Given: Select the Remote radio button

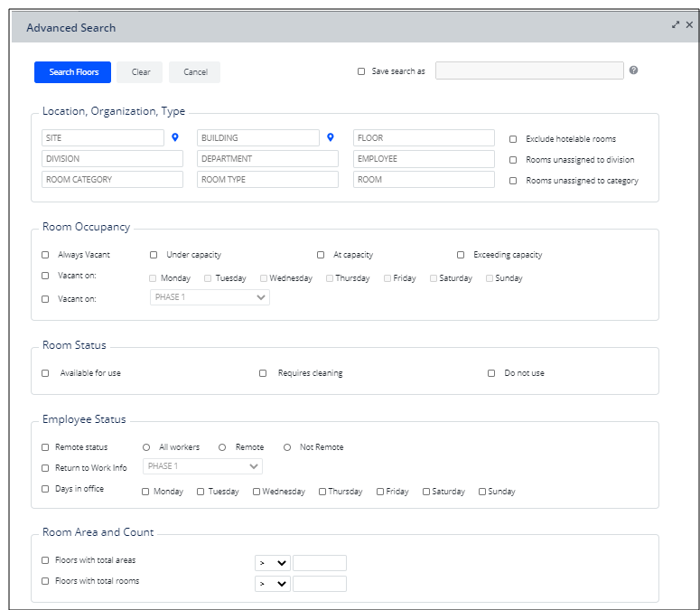Looking at the screenshot, I should (x=222, y=447).
